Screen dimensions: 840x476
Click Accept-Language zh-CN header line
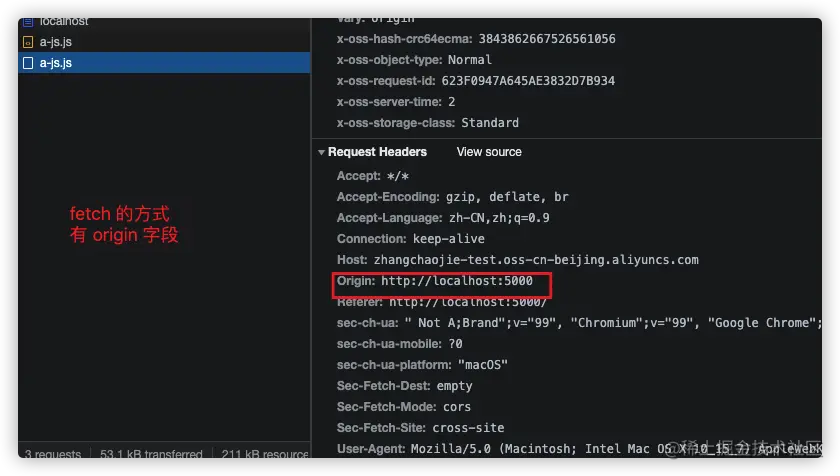(443, 217)
